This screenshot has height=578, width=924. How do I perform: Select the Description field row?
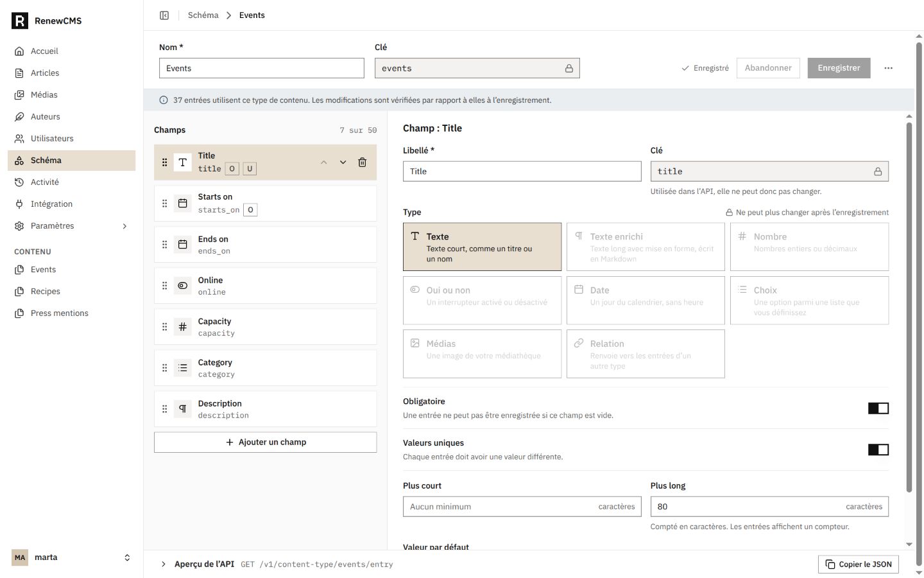[x=265, y=409]
